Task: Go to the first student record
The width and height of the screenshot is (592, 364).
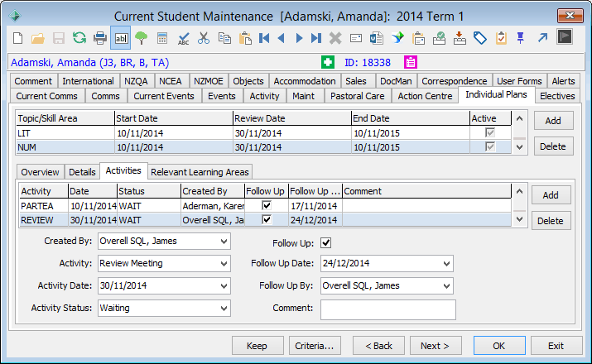Action: click(x=264, y=38)
